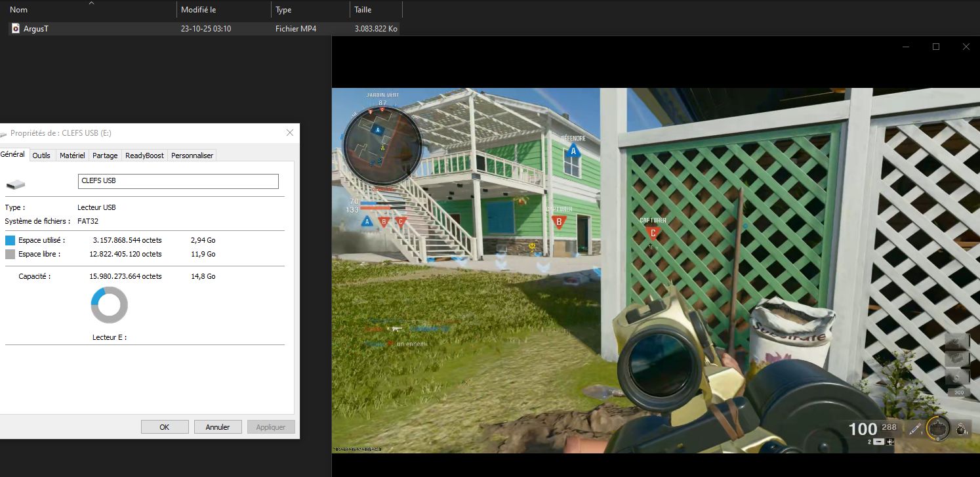Viewport: 980px width, 477px height.
Task: Click the disk usage donut chart
Action: (109, 305)
